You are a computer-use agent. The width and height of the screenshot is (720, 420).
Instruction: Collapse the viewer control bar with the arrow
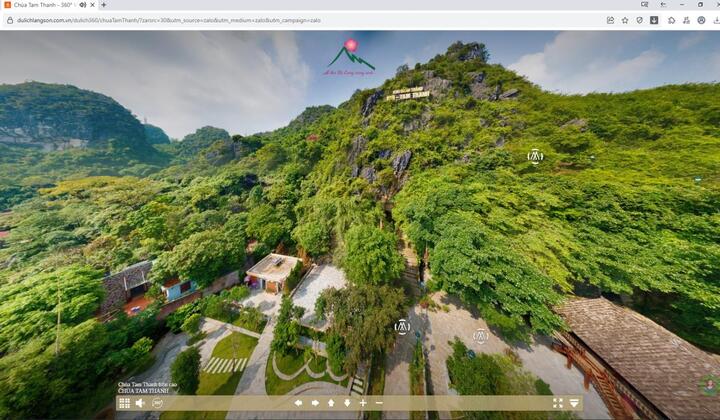click(574, 403)
